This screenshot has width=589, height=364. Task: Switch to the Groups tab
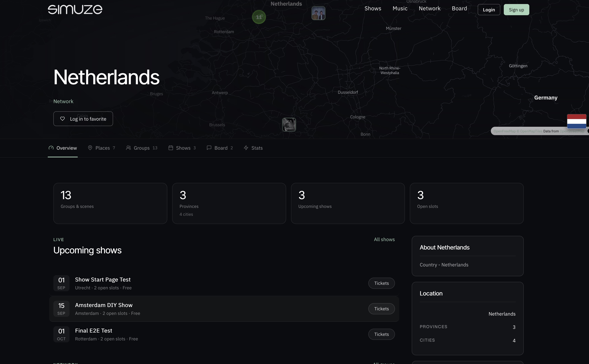[142, 148]
